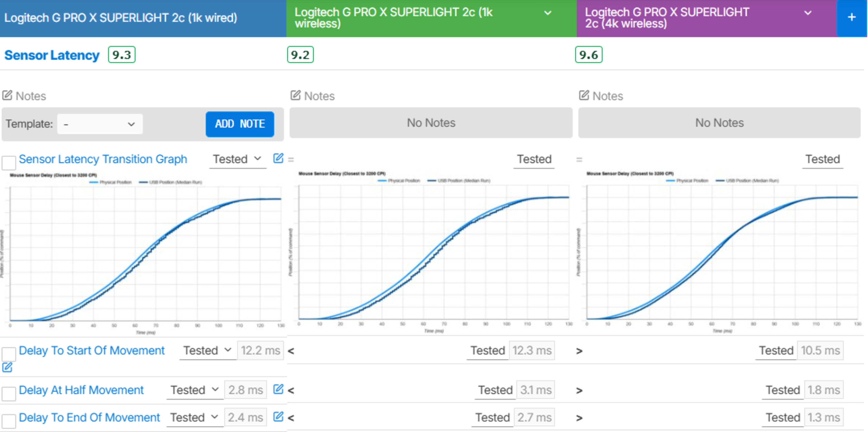The width and height of the screenshot is (868, 432).
Task: Click the Notes edit icon in 1k wireless column
Action: [295, 95]
